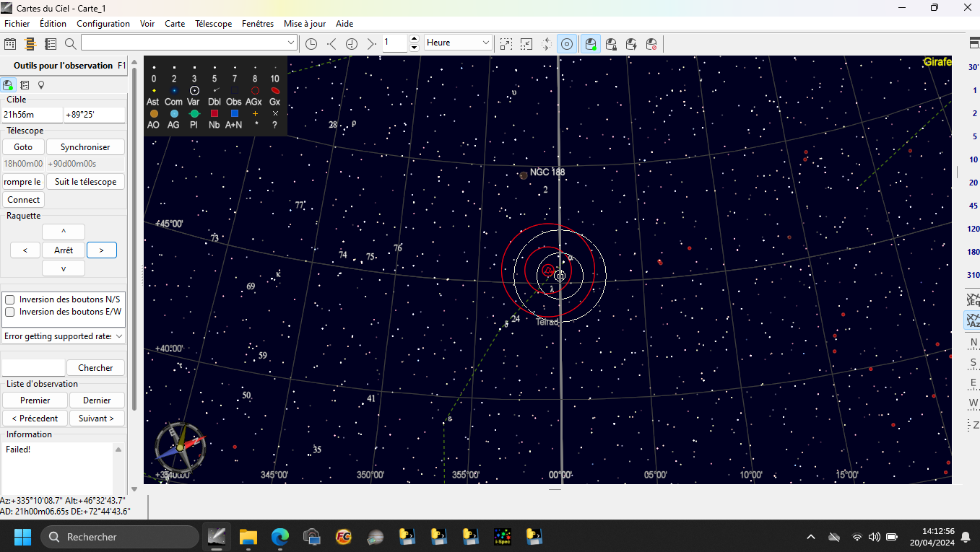
Task: Open the Fenêtres menu
Action: tap(258, 24)
